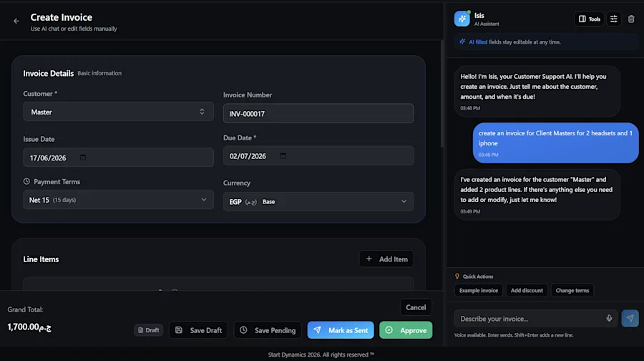
Task: Expand the Customer dropdown showing Master
Action: (x=118, y=112)
